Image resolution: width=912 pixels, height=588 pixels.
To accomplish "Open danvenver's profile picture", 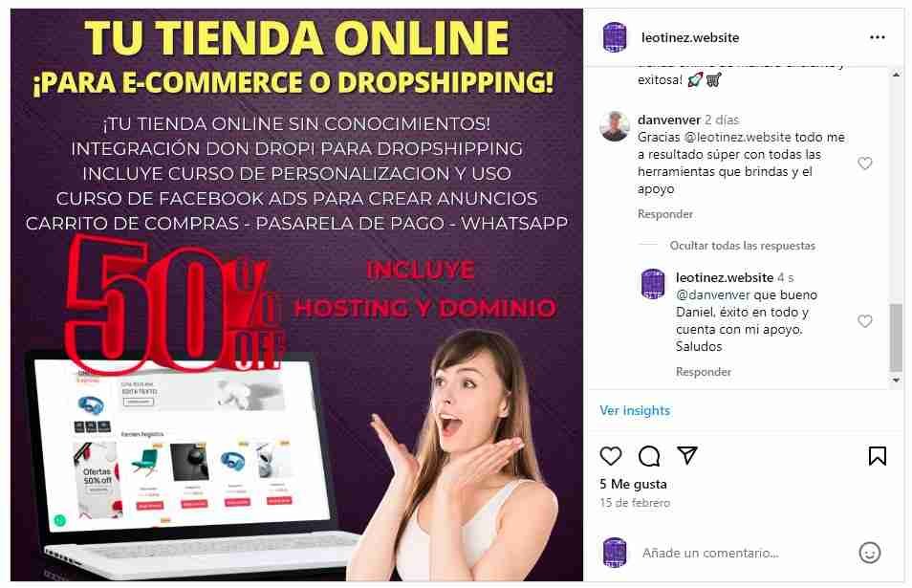I will tap(615, 126).
